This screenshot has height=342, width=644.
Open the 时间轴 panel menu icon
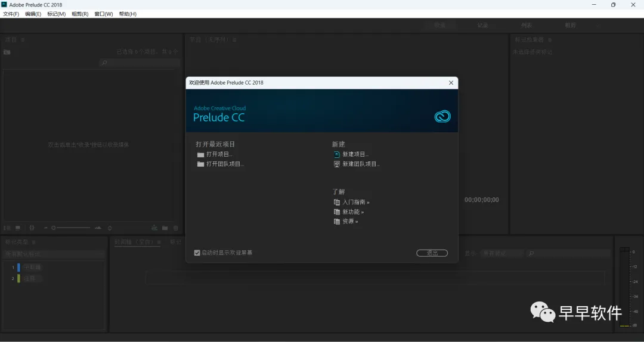[159, 242]
